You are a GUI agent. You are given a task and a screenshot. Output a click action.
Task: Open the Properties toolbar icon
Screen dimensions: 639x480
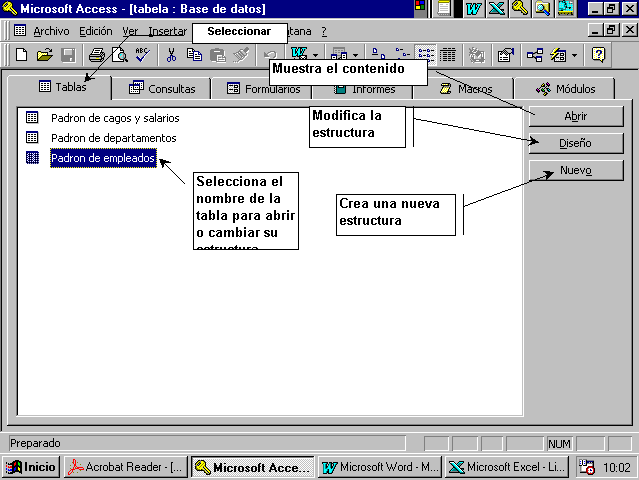pos(505,55)
